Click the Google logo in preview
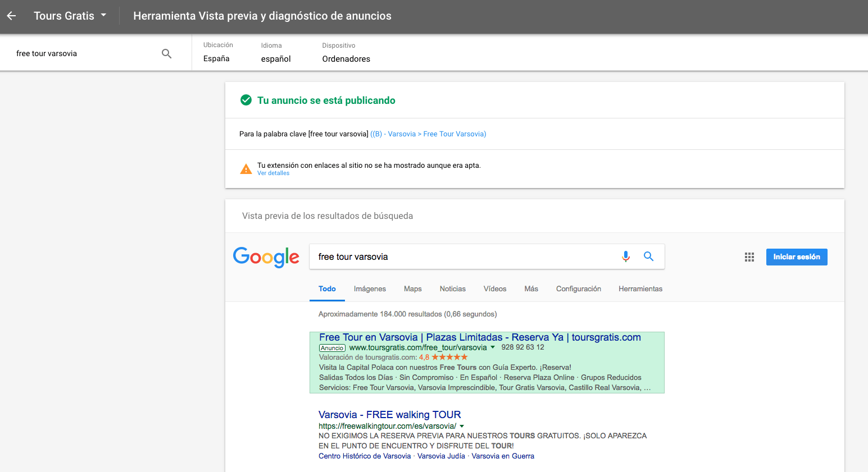This screenshot has width=868, height=472. point(266,257)
